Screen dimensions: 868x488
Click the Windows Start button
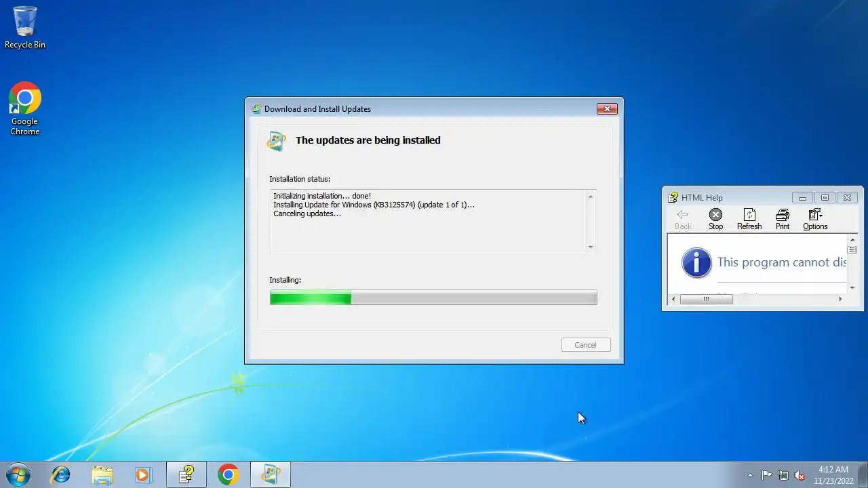tap(18, 474)
